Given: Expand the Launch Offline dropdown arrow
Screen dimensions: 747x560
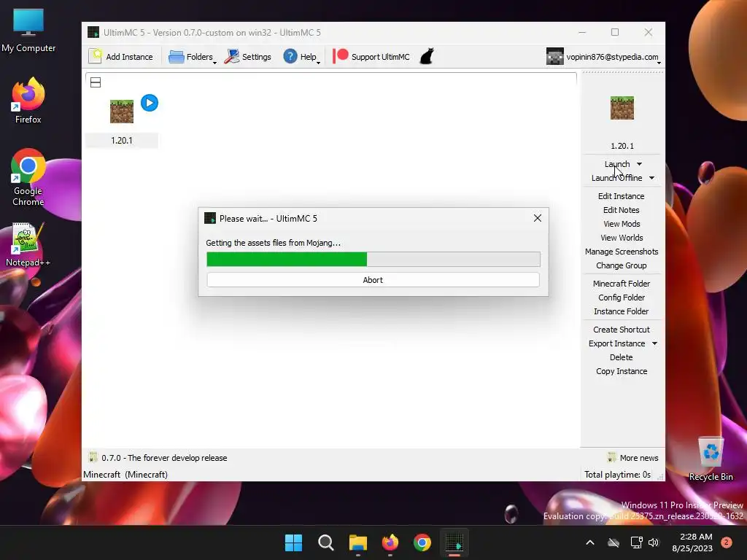Looking at the screenshot, I should [651, 178].
